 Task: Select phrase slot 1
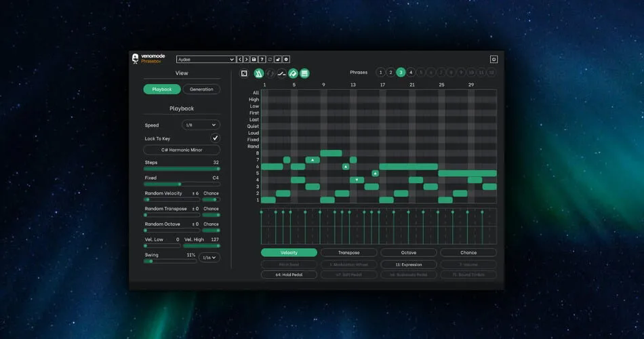coord(381,73)
